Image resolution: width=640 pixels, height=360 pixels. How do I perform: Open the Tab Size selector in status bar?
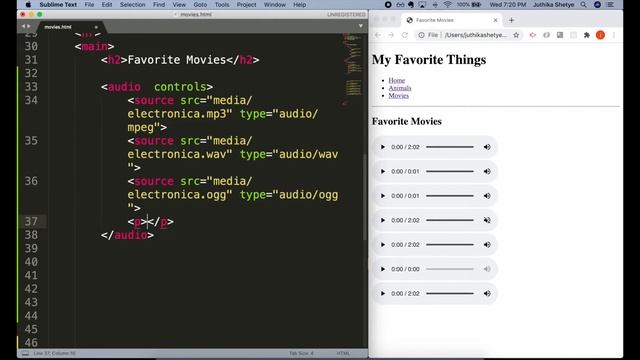[301, 353]
